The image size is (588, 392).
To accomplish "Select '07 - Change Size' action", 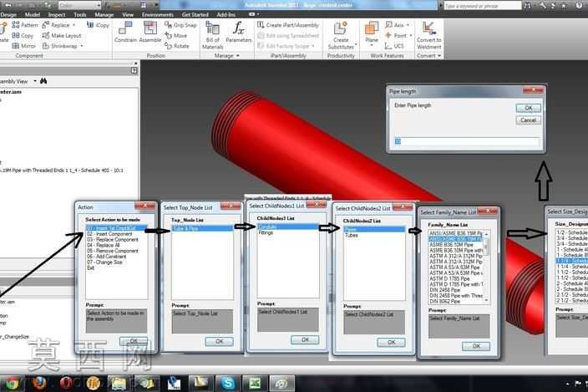I will click(104, 262).
